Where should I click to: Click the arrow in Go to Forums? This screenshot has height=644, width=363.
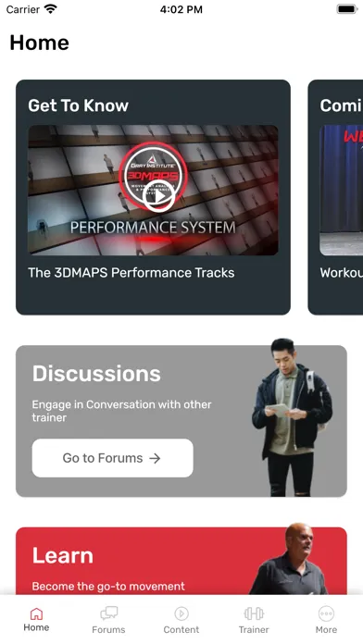click(x=155, y=458)
